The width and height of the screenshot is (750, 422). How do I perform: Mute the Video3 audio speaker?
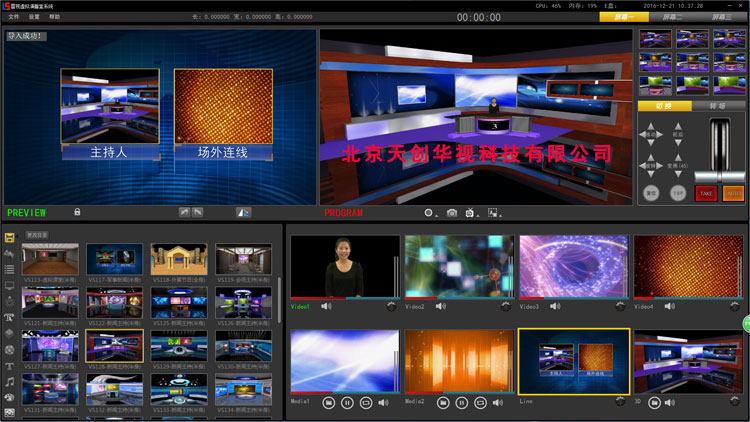[x=555, y=306]
